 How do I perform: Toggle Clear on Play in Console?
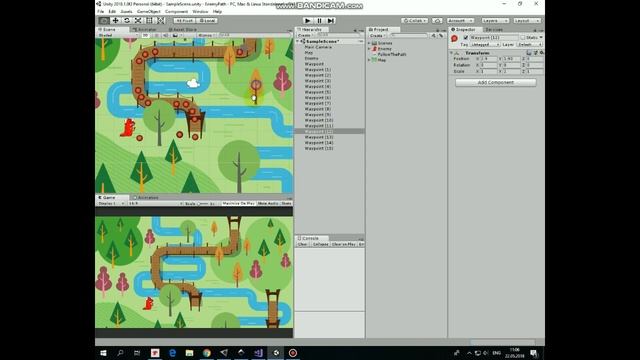coord(343,244)
